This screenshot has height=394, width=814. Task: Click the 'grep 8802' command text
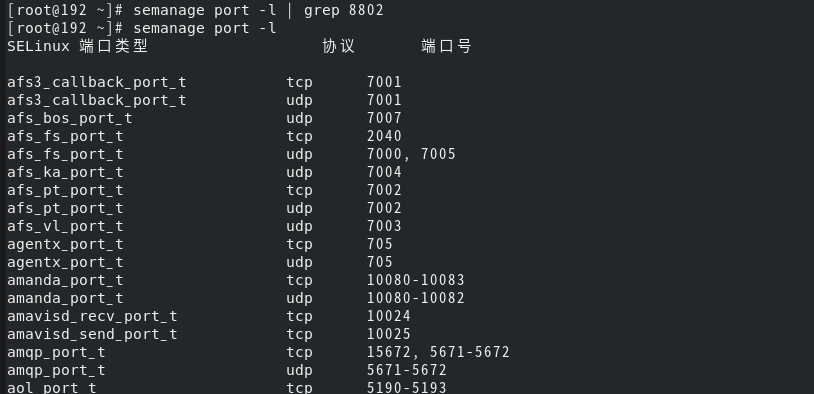(344, 10)
